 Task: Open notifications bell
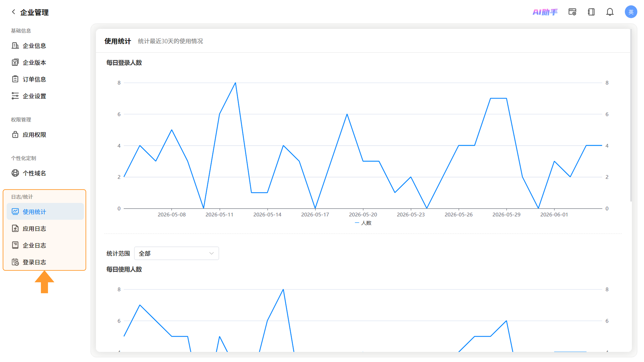[x=610, y=12]
